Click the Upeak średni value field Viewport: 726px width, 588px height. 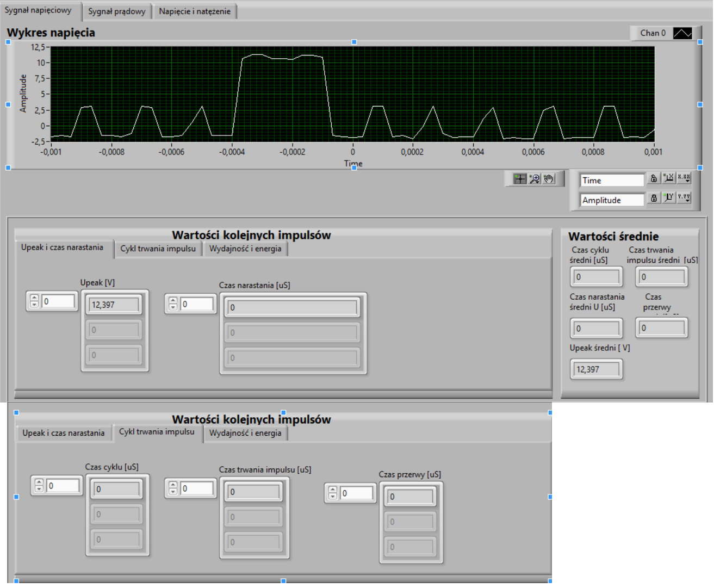coord(597,369)
